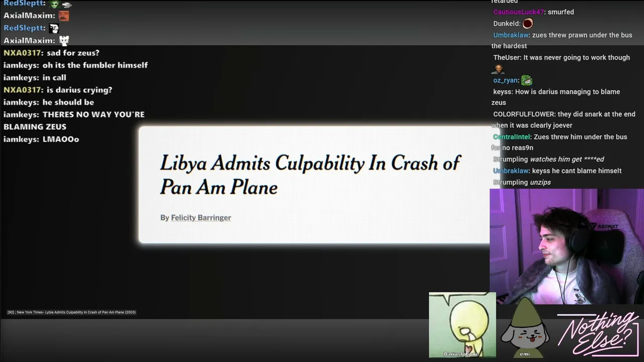Click the Libya Admits Culpability headline
This screenshot has height=362, width=644.
[310, 175]
